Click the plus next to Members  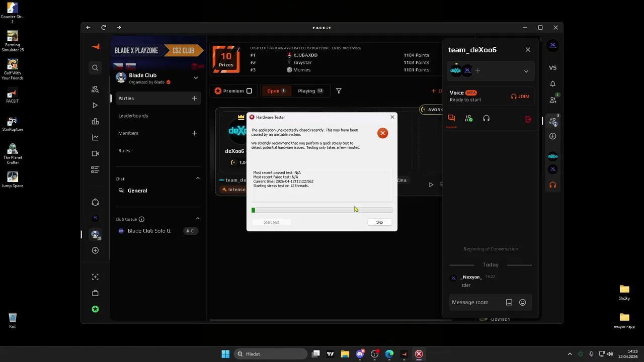point(194,133)
